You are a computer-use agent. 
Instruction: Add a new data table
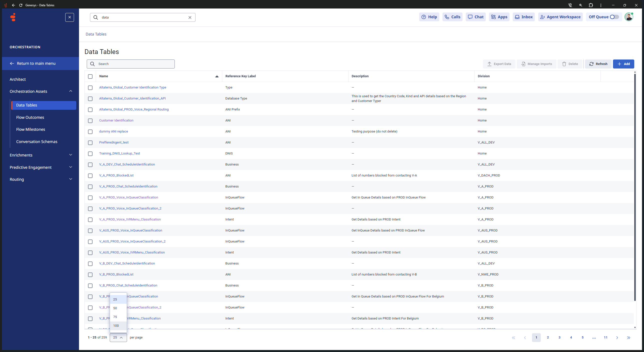623,64
